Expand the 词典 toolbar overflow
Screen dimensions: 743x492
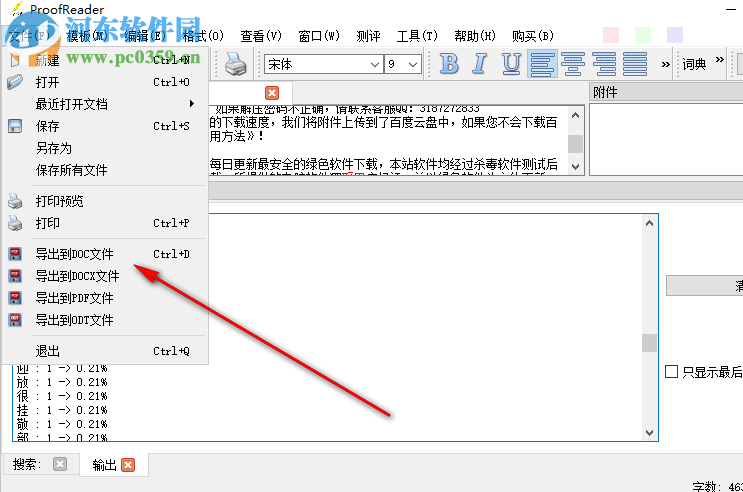point(720,59)
